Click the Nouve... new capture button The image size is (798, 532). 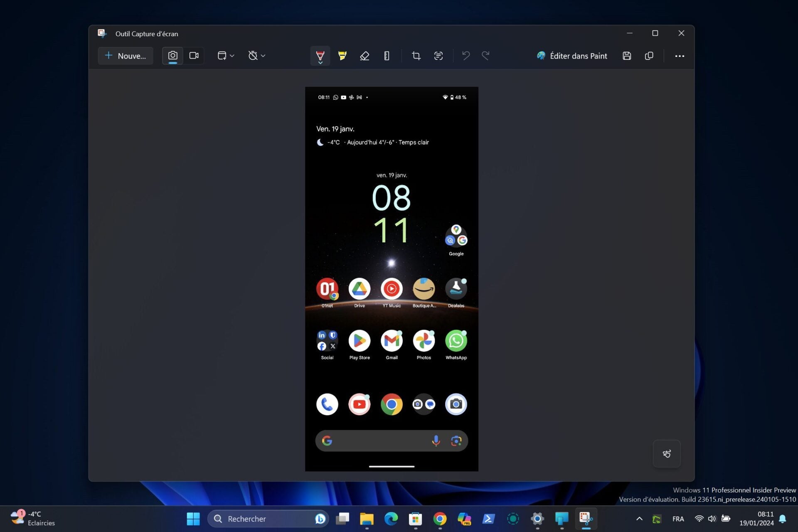pos(126,56)
